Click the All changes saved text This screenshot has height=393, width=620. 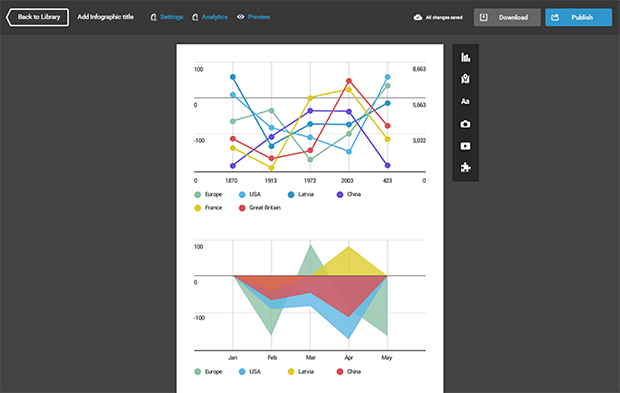coord(444,17)
